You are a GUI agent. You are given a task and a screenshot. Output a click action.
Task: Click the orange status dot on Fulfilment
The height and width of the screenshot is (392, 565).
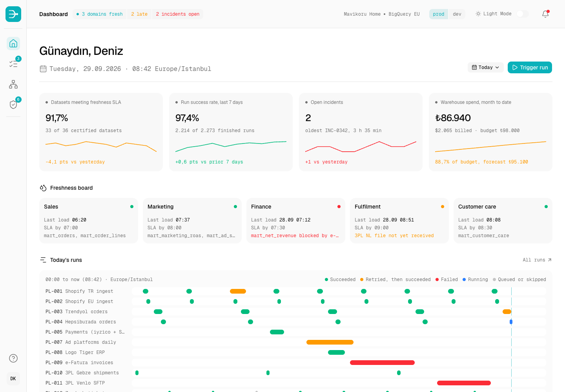click(x=443, y=207)
